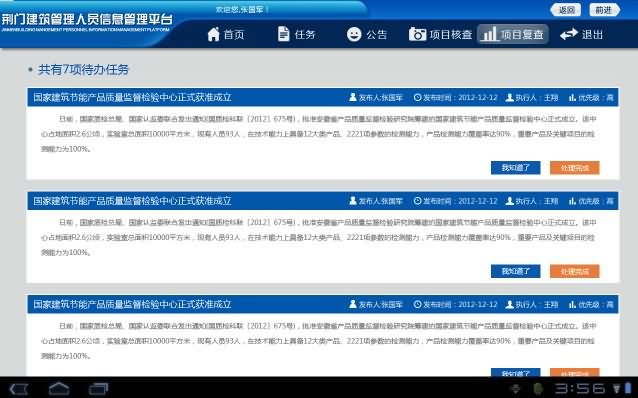Click the body paragraph of the second task card
Screen dimensions: 638x398
318,237
